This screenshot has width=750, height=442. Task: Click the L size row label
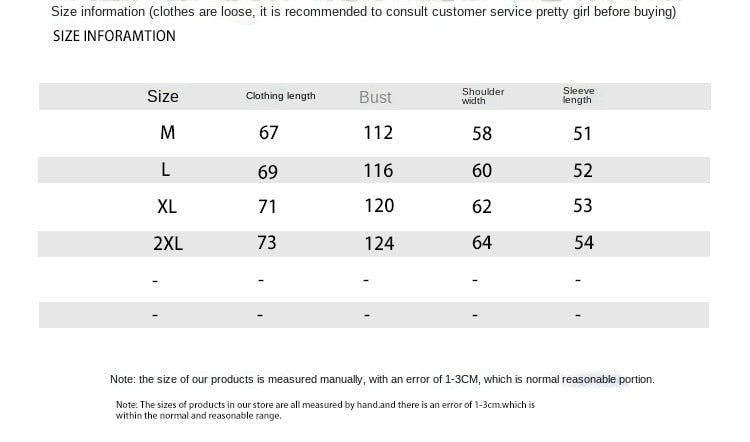tap(165, 169)
